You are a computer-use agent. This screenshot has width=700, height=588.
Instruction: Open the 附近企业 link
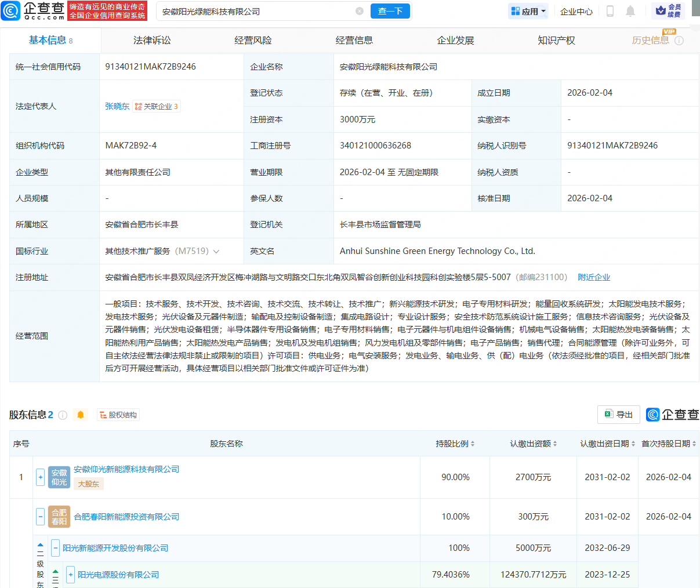(x=593, y=277)
